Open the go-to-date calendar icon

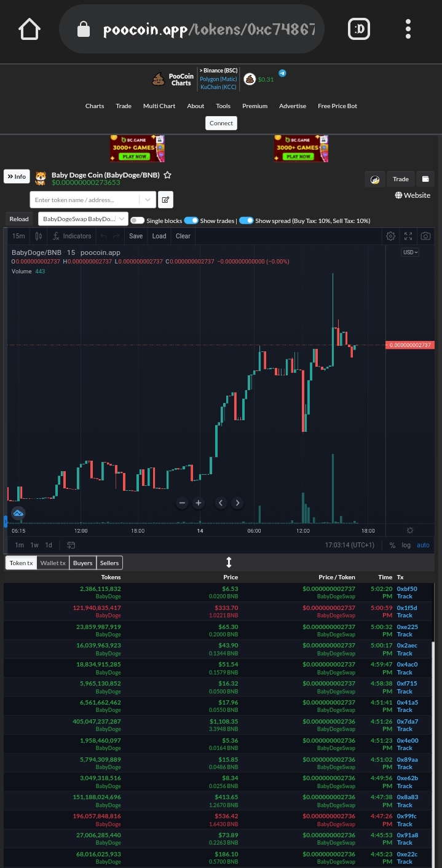click(71, 545)
